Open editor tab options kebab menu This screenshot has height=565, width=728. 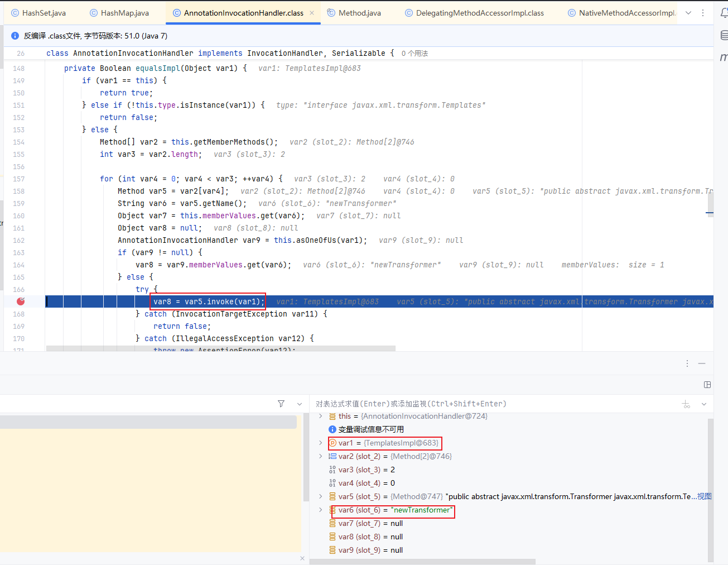point(703,13)
